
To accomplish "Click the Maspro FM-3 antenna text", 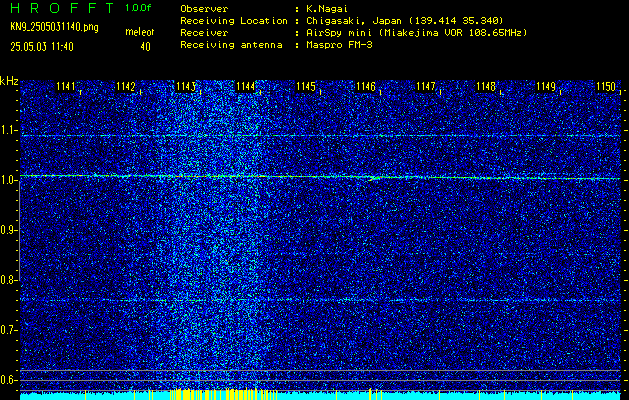I will (x=339, y=45).
